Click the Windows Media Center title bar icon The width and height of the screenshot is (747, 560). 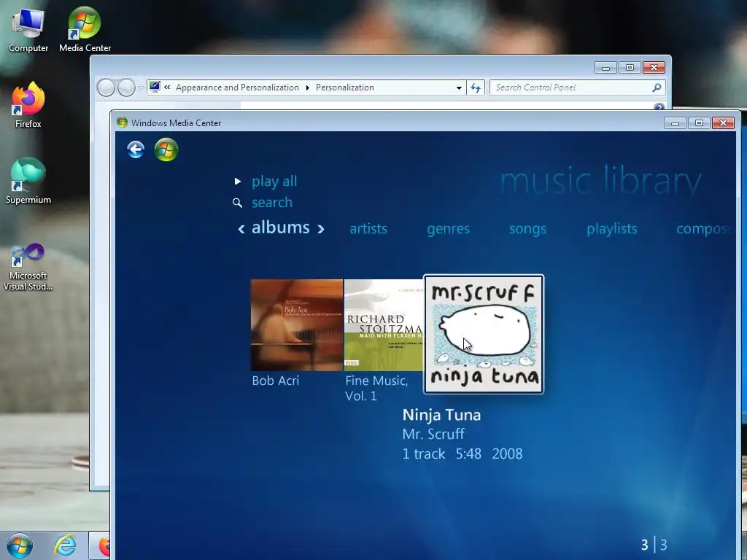click(x=122, y=122)
